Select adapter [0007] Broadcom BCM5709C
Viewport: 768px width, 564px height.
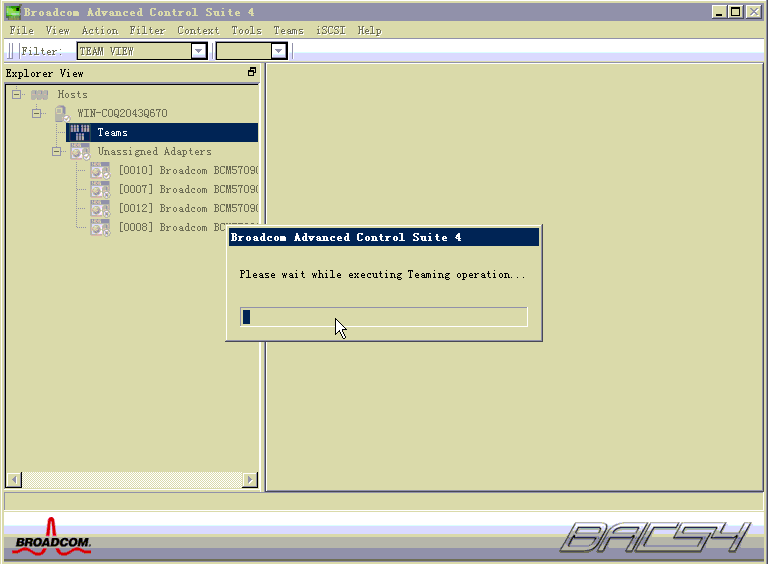pos(189,189)
